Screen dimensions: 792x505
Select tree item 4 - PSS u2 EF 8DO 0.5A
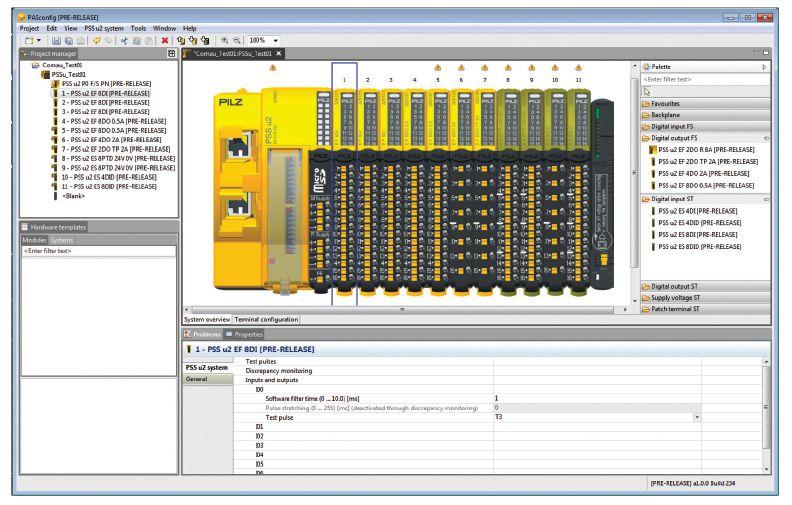click(114, 121)
